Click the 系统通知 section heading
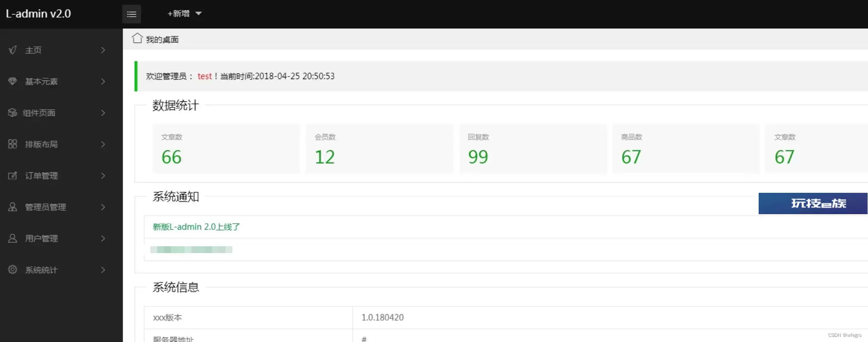The image size is (868, 342). (176, 197)
